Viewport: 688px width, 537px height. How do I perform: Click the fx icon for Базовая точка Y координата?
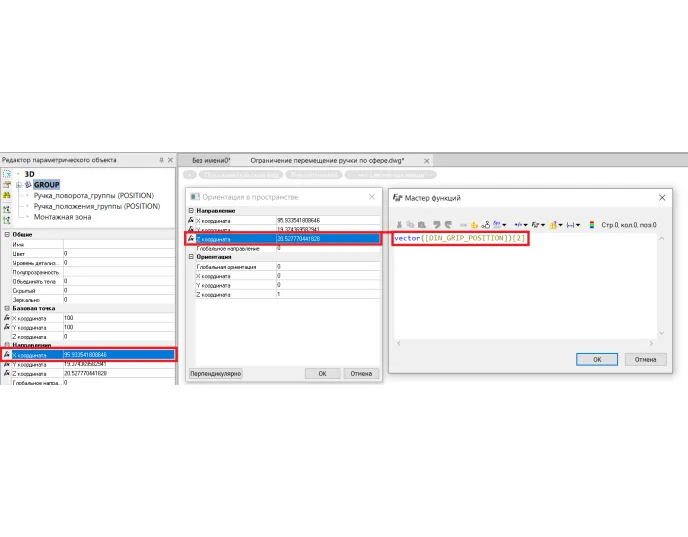[7, 327]
